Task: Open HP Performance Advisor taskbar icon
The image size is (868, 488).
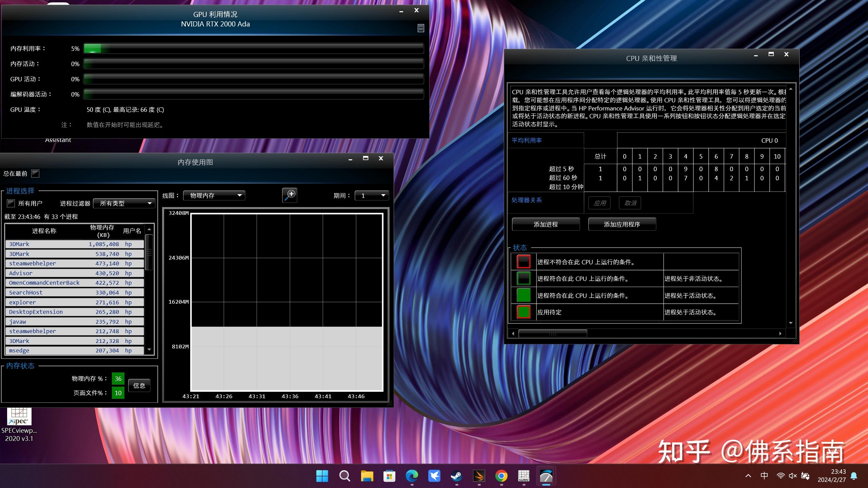Action: click(x=546, y=476)
